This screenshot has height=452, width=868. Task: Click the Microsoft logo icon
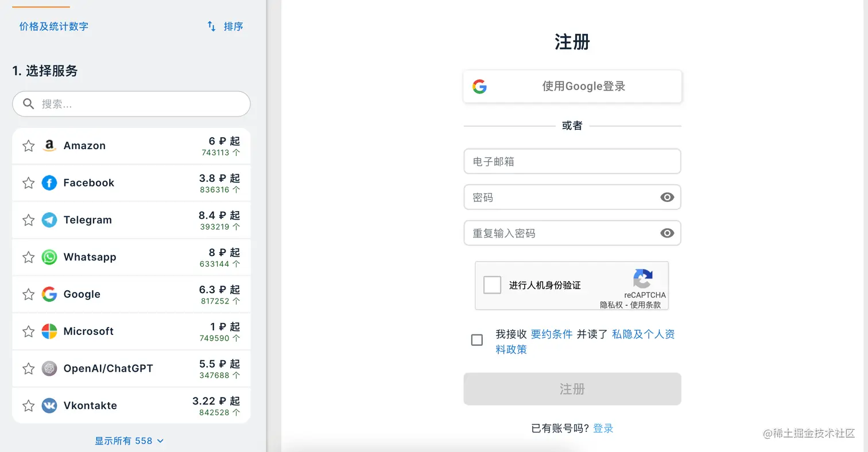click(x=49, y=332)
